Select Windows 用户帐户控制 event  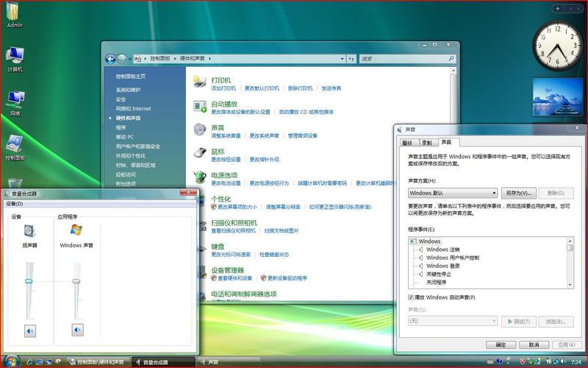[x=453, y=258]
